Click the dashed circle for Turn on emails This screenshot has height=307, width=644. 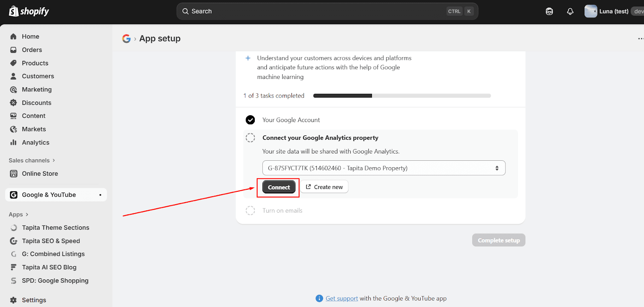pyautogui.click(x=250, y=211)
